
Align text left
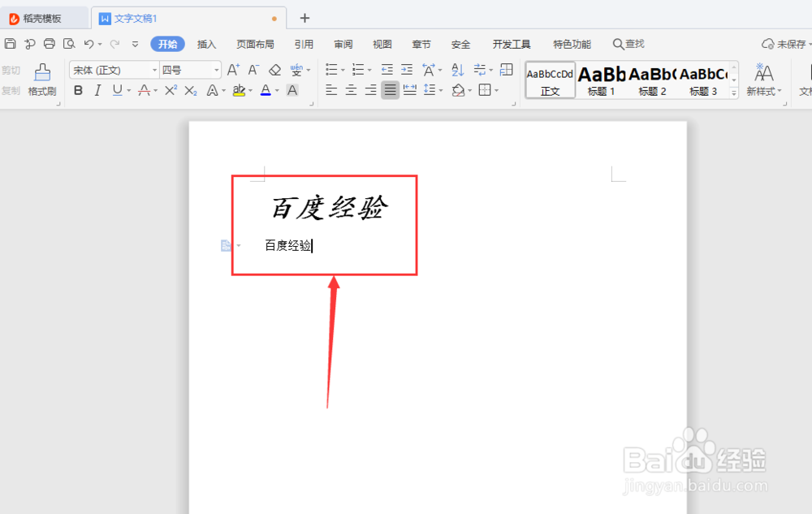[331, 91]
